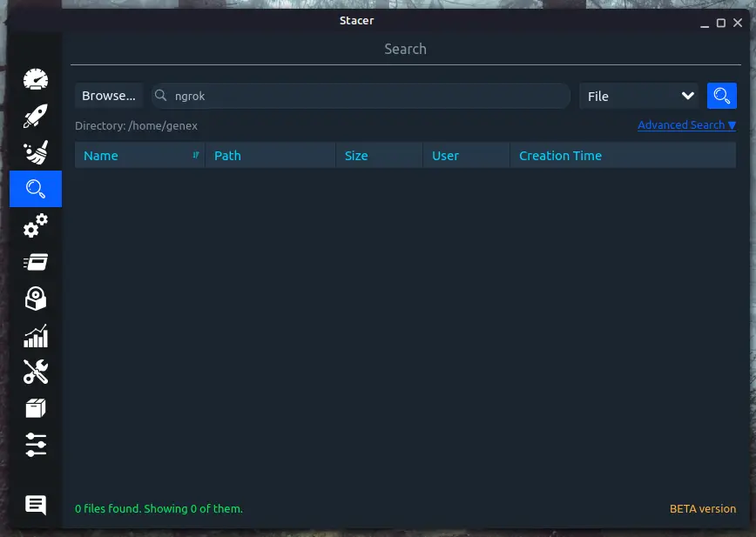The width and height of the screenshot is (756, 537).
Task: Sort results by Creation Time column
Action: pos(624,156)
